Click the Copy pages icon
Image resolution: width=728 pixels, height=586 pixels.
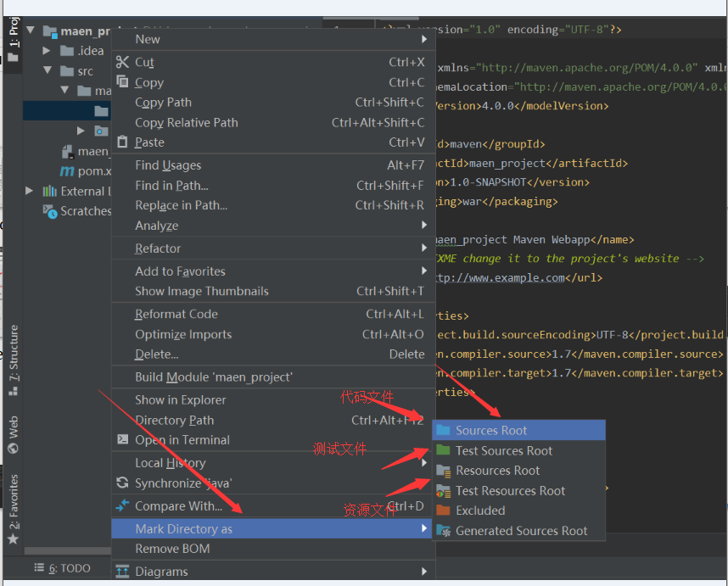click(122, 81)
